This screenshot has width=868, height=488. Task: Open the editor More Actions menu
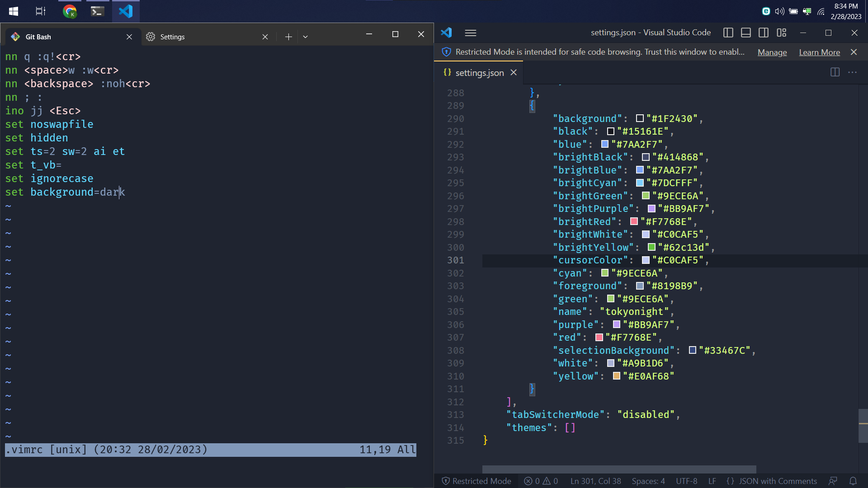click(x=853, y=72)
